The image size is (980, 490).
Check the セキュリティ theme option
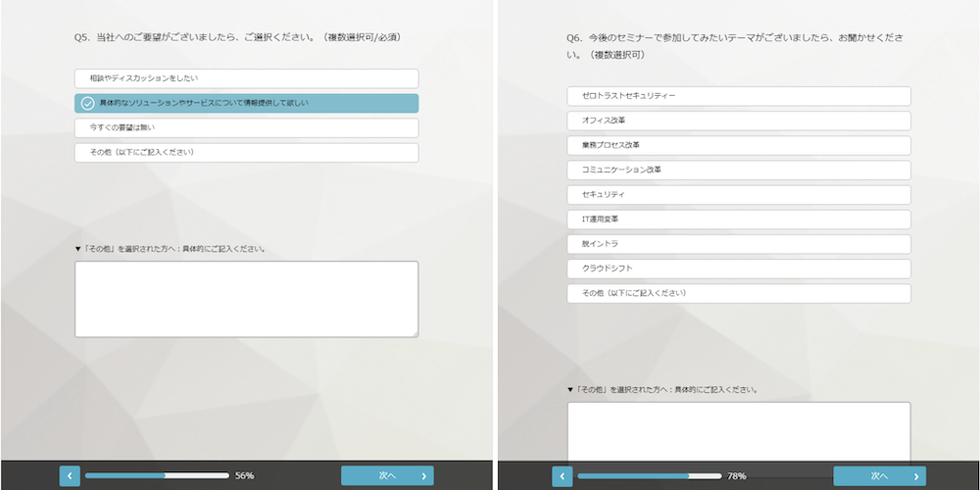pyautogui.click(x=738, y=195)
